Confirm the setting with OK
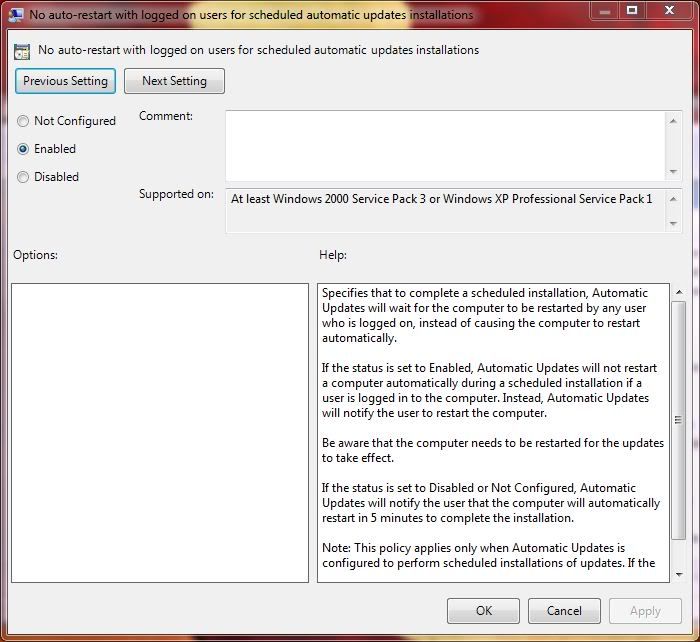The width and height of the screenshot is (700, 642). click(483, 611)
